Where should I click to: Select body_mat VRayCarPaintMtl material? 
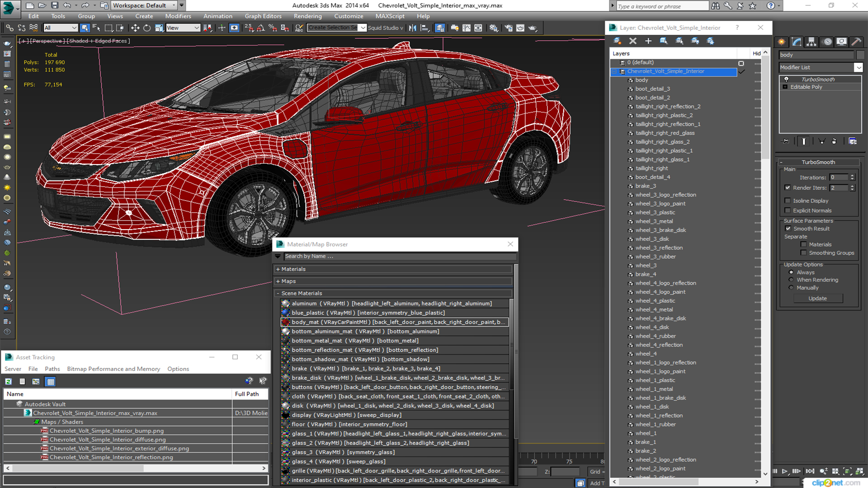(394, 322)
